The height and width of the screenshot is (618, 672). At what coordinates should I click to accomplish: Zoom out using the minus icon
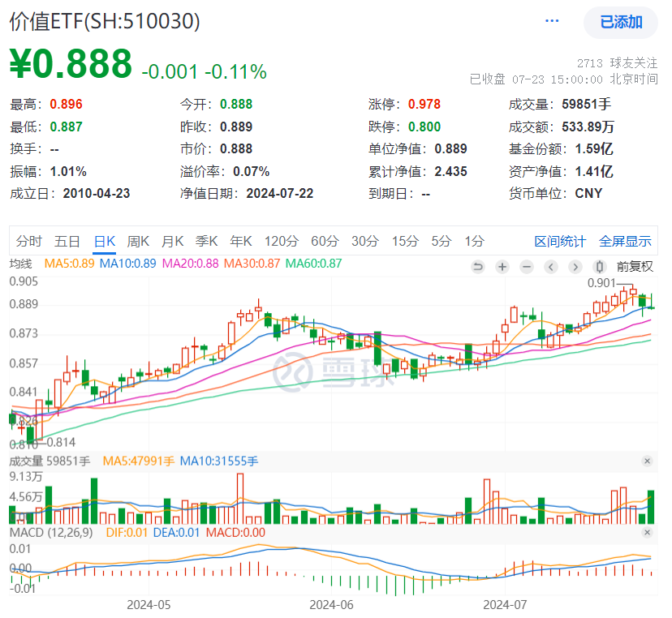(x=527, y=266)
